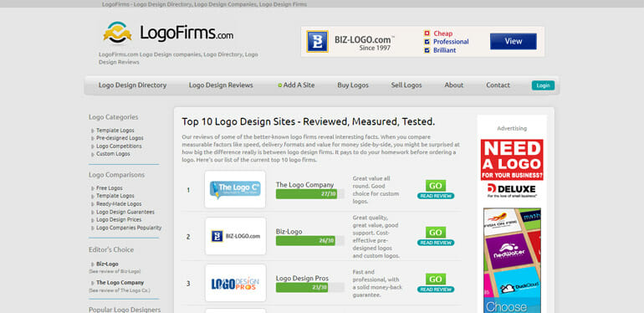Open the Logo Design Directory menu

(x=132, y=85)
